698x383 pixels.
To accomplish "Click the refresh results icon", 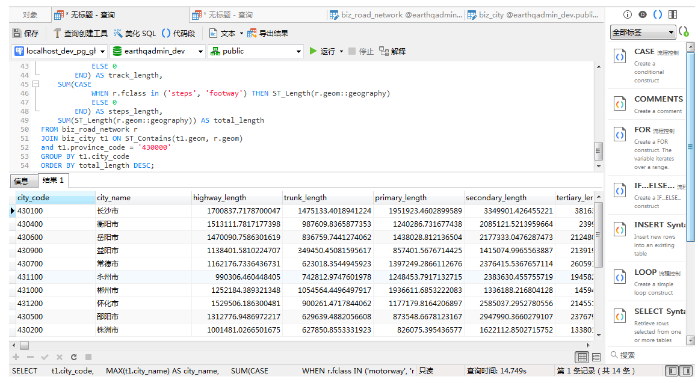I will (74, 357).
